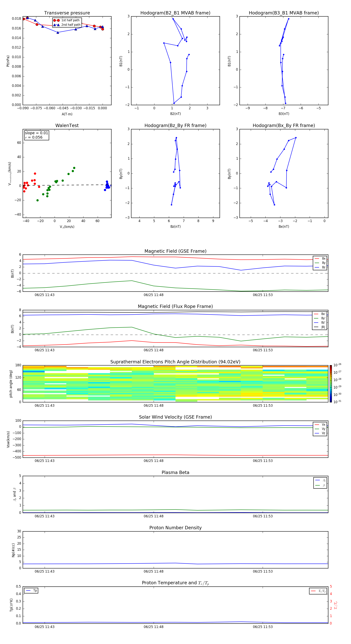Click the 'r = 0.056' annotation

click(34, 137)
